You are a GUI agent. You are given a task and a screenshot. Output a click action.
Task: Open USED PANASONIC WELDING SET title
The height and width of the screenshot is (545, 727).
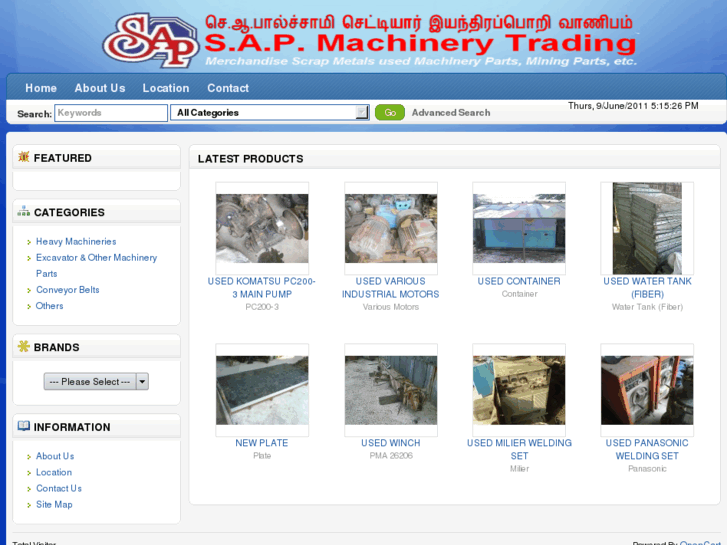point(647,449)
